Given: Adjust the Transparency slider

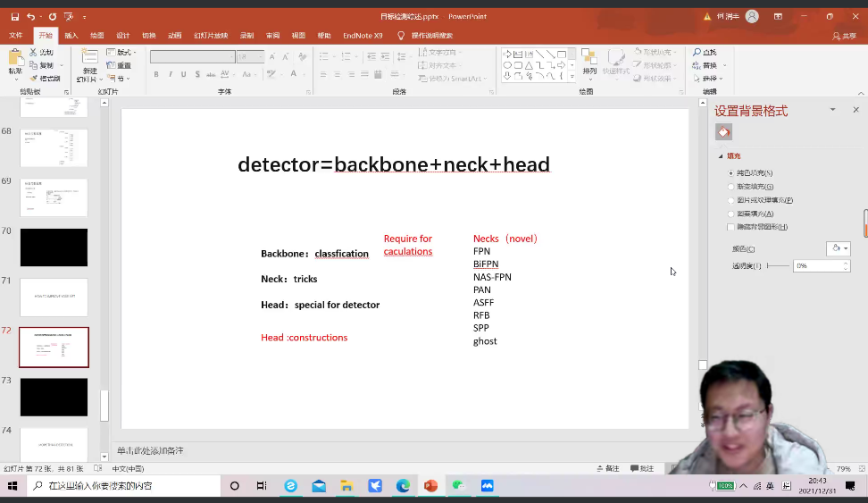Looking at the screenshot, I should tap(779, 266).
